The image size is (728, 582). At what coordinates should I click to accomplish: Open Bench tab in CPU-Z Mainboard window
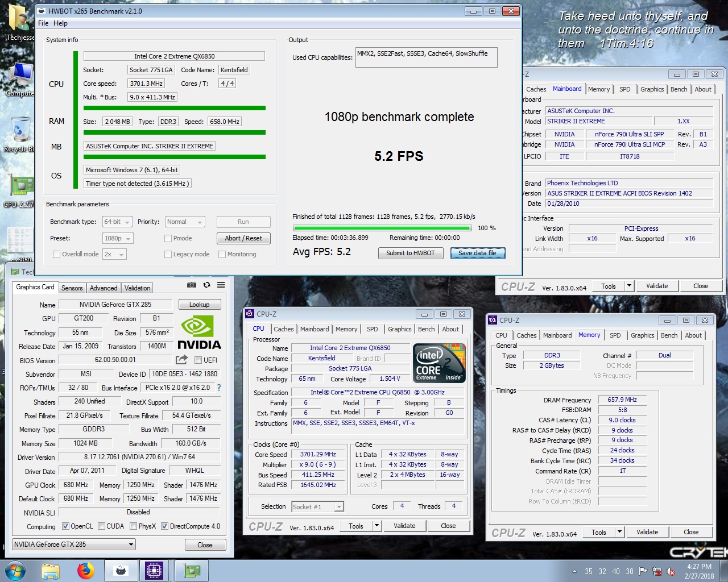tap(679, 89)
